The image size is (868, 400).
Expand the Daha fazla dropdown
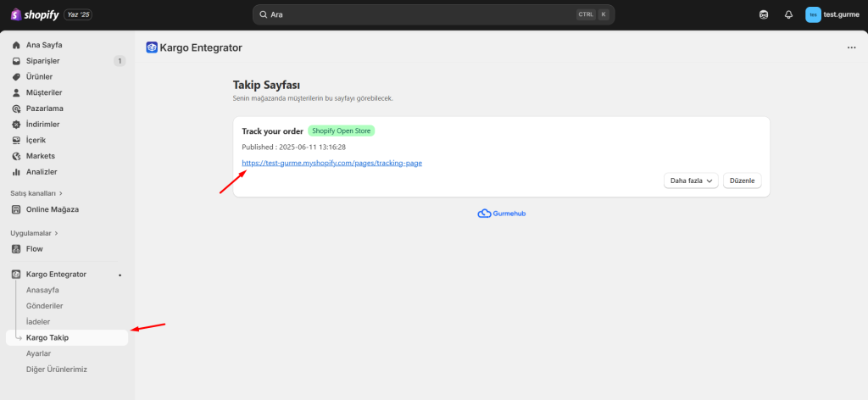pyautogui.click(x=690, y=181)
